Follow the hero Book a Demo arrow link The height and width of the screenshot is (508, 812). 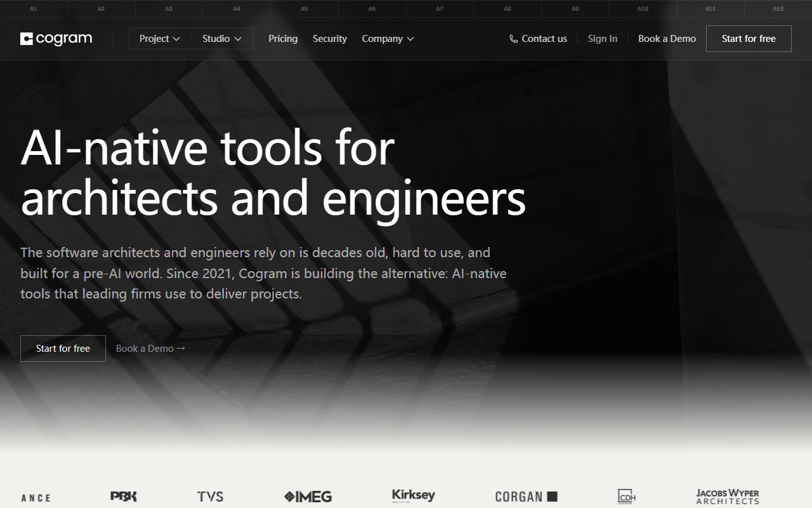click(150, 349)
